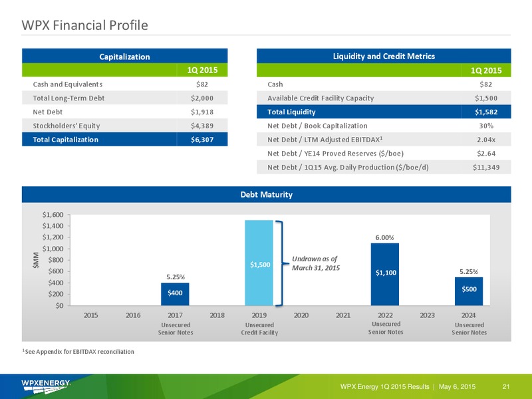Click the EBITDAX reconciliation footnote
The image size is (532, 399).
78,352
